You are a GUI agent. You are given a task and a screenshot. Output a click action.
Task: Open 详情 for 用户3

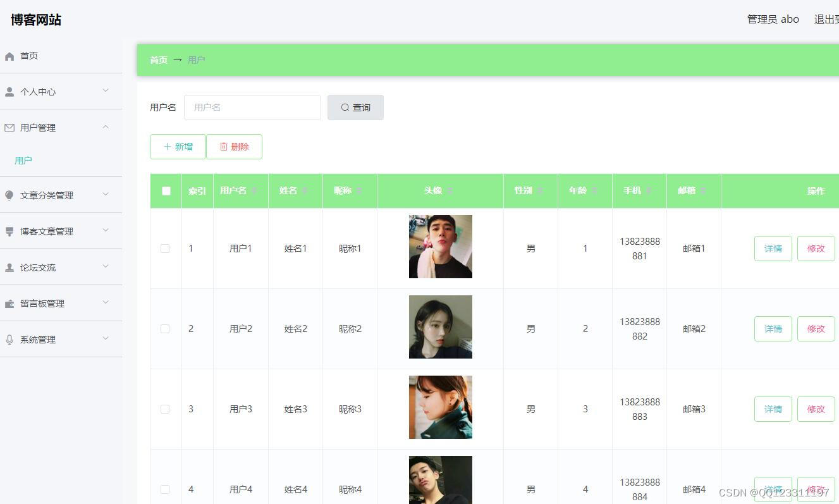(773, 409)
